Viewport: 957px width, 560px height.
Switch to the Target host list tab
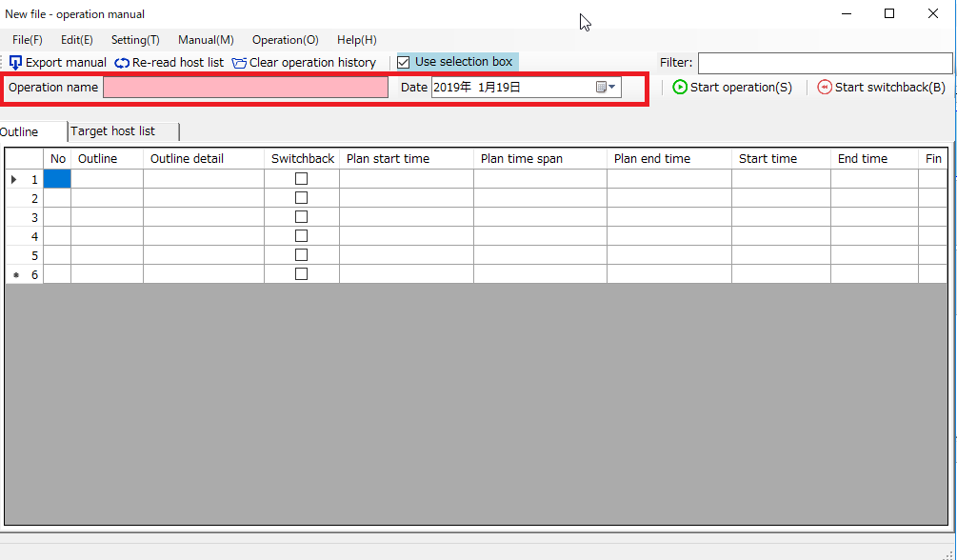pos(112,131)
